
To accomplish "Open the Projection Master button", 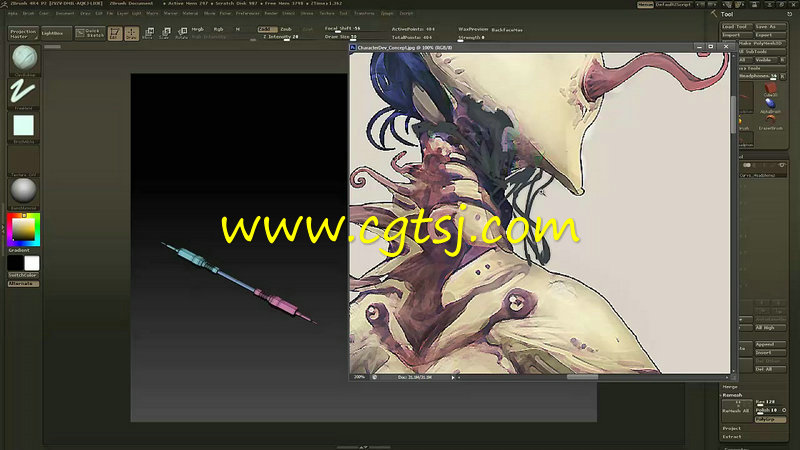I will tap(22, 33).
